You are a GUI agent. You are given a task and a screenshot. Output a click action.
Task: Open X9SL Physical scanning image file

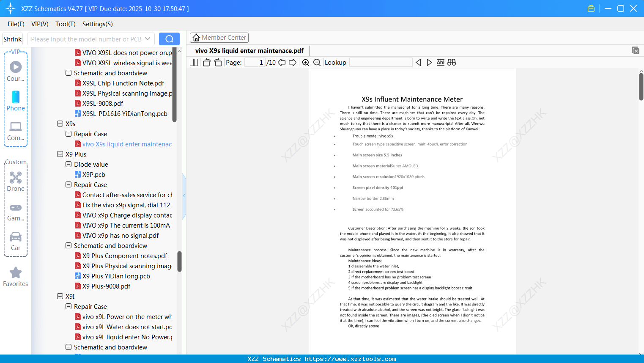pyautogui.click(x=123, y=93)
